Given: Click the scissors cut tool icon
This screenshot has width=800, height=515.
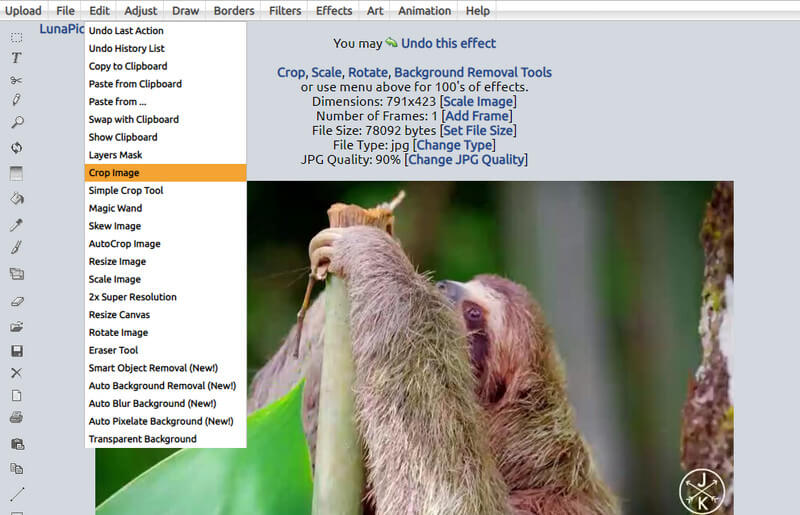Looking at the screenshot, I should (x=17, y=80).
